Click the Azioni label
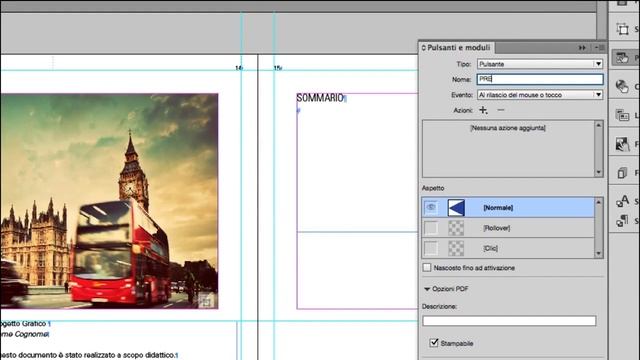Image resolution: width=640 pixels, height=360 pixels. 463,110
